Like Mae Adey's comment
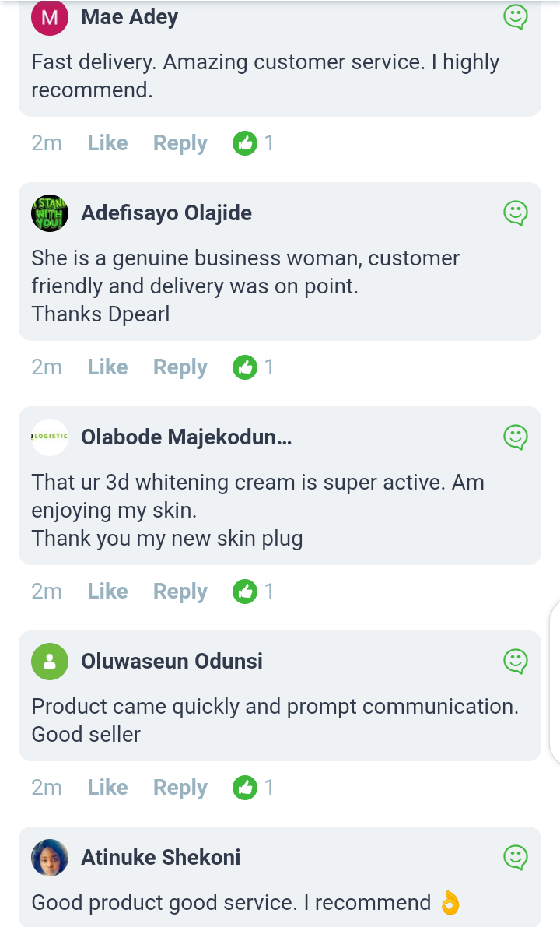 107,143
